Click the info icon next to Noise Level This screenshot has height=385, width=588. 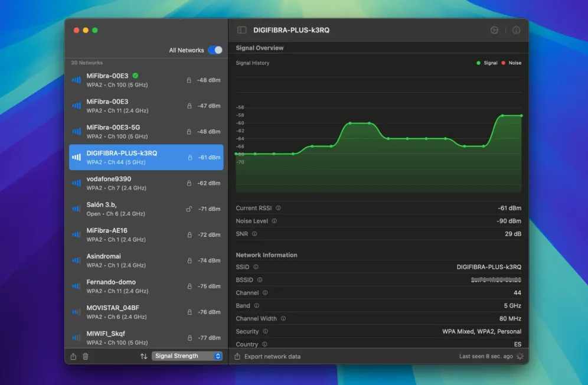274,221
